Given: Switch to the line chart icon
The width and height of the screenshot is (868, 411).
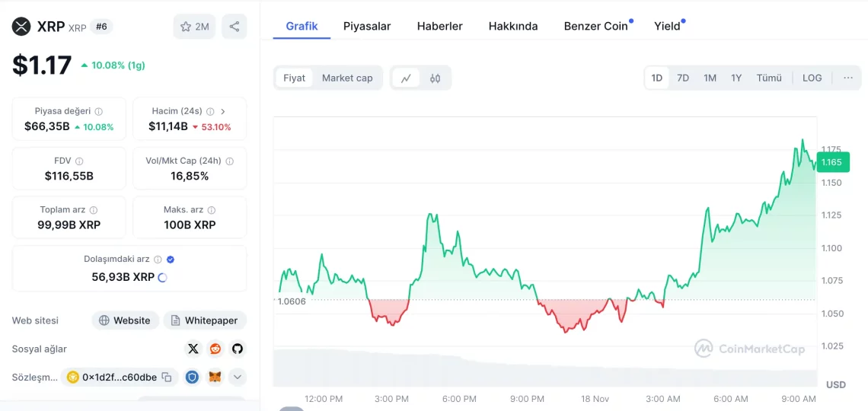Looking at the screenshot, I should click(406, 78).
